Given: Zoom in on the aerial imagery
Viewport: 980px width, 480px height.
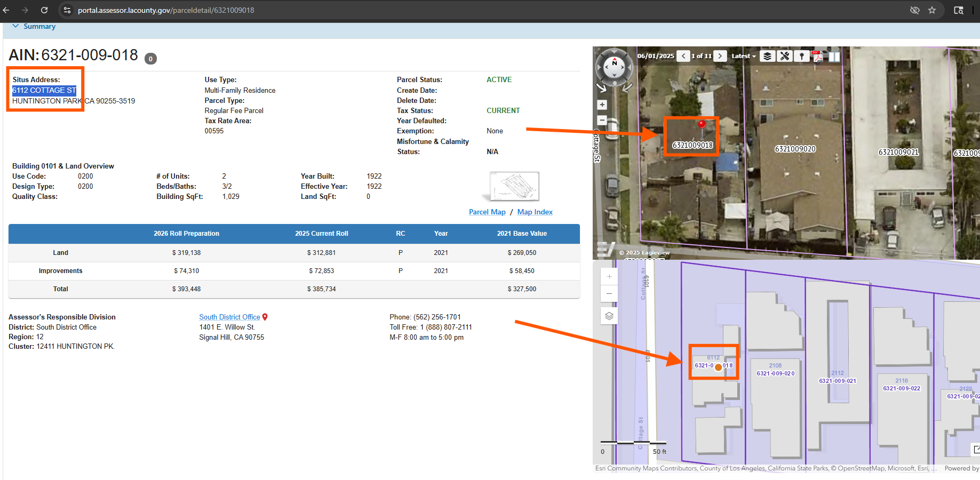Looking at the screenshot, I should [x=602, y=105].
